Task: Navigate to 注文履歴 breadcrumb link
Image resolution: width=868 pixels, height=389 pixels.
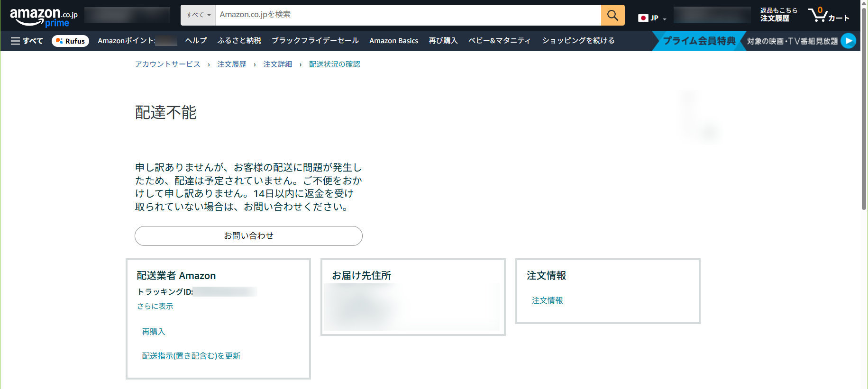Action: [x=231, y=64]
